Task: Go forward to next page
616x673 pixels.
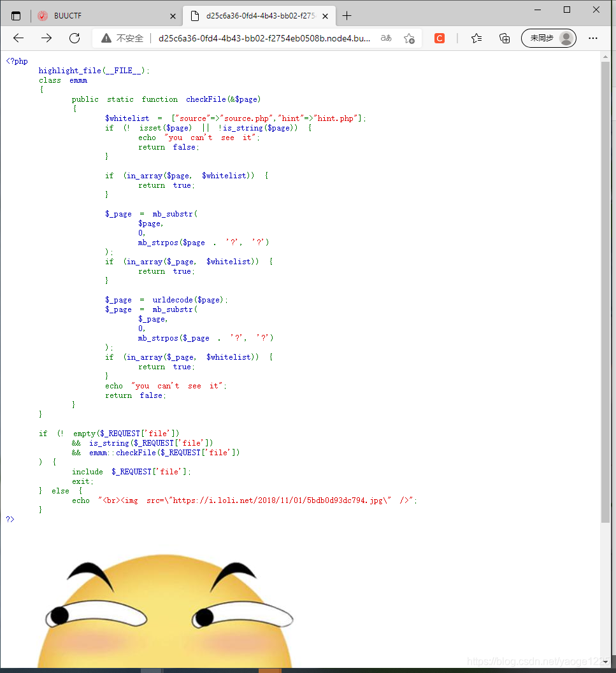Action: (47, 38)
